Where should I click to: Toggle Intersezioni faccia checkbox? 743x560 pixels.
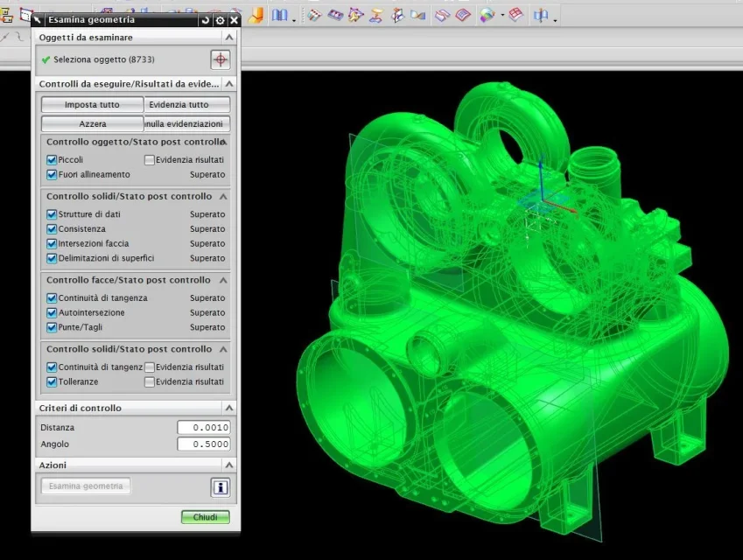pos(52,244)
